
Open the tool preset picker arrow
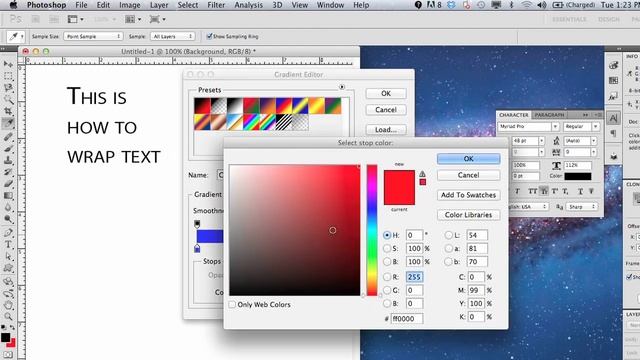click(x=22, y=36)
